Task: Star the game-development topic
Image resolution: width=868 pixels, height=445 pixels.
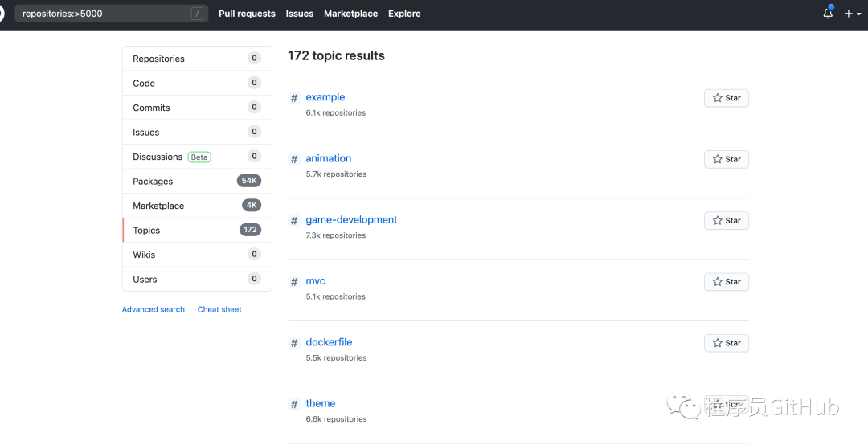Action: coord(727,220)
